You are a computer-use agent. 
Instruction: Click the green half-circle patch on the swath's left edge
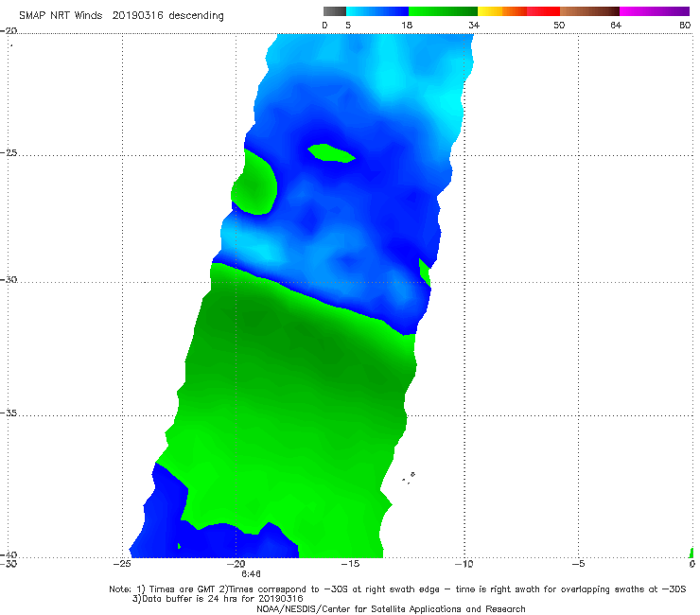[254, 183]
